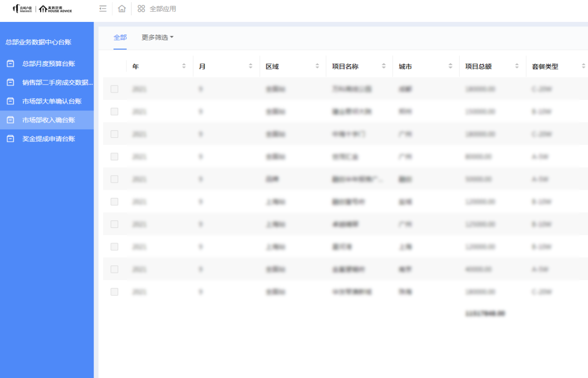Open the 全部应用 link
The width and height of the screenshot is (588, 378).
click(163, 9)
